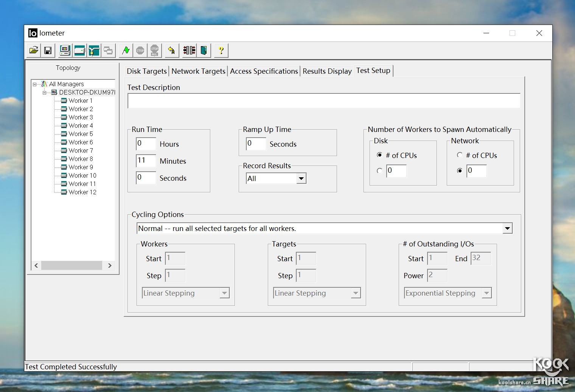Image resolution: width=575 pixels, height=392 pixels.
Task: Click the Start Disk Worker icon
Action: click(79, 50)
